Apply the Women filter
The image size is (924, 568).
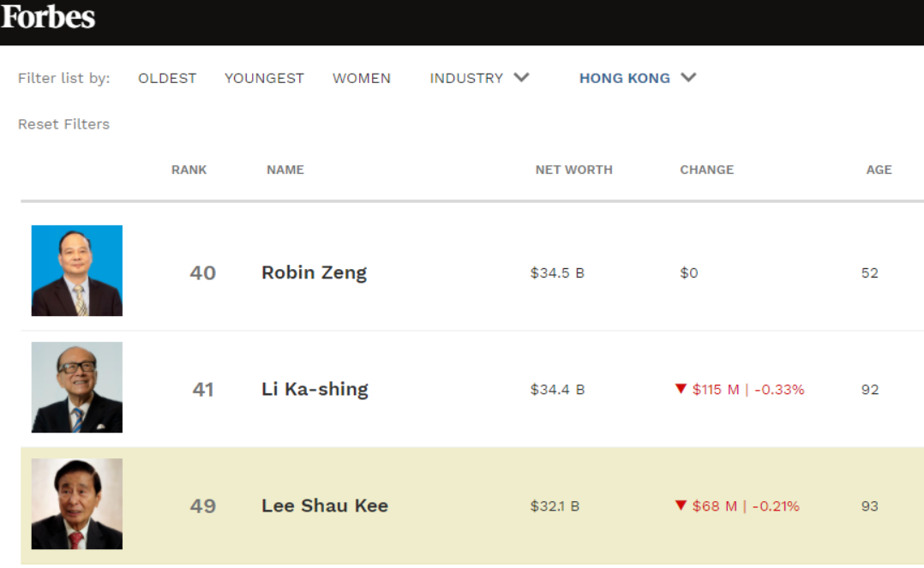(362, 78)
